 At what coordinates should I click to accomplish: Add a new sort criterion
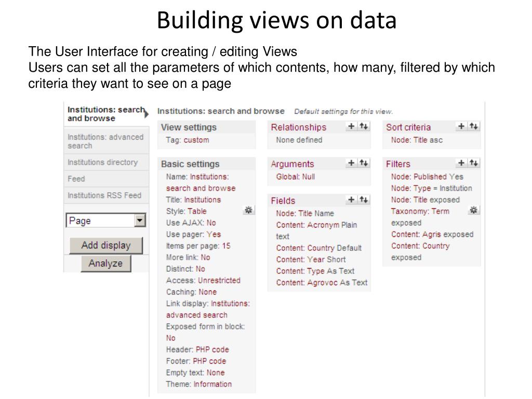(461, 126)
